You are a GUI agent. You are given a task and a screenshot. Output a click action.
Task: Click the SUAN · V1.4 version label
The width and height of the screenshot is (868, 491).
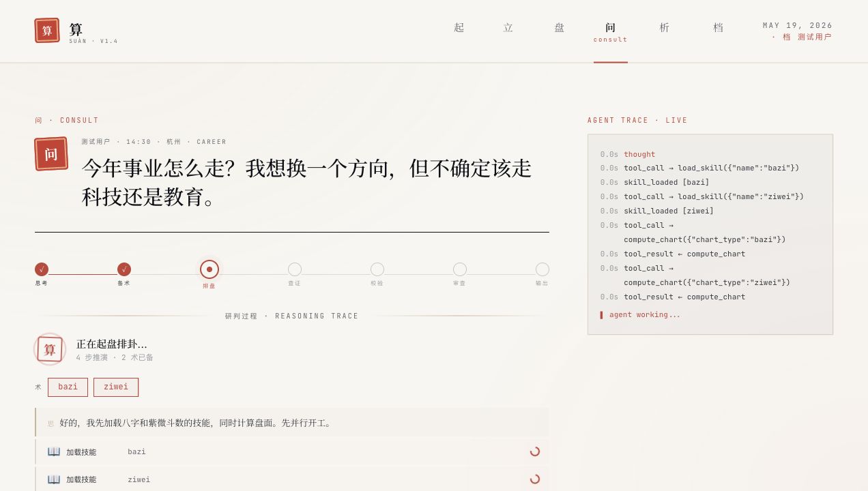pyautogui.click(x=93, y=41)
